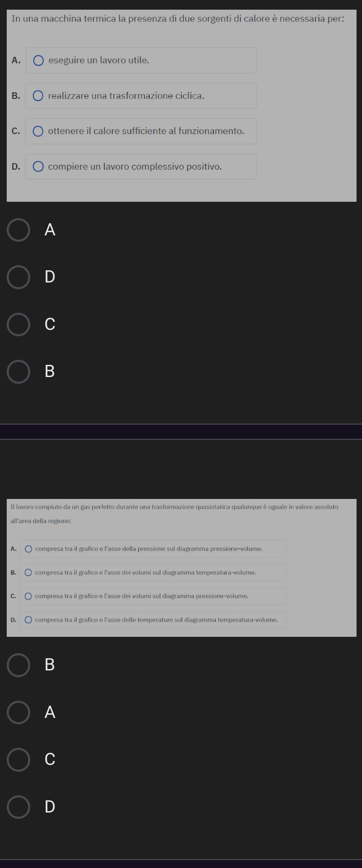Click option mentioning asse delle temperature
The image size is (362, 868).
[x=153, y=620]
